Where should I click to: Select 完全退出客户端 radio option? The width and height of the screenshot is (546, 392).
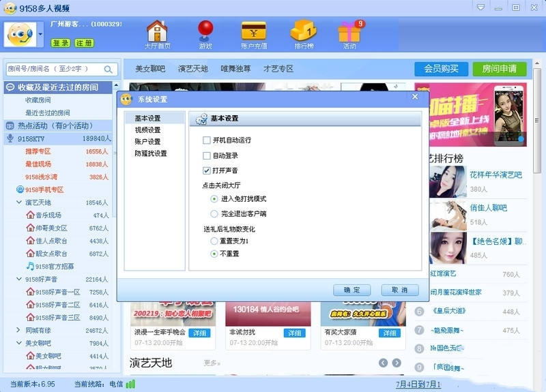click(214, 213)
